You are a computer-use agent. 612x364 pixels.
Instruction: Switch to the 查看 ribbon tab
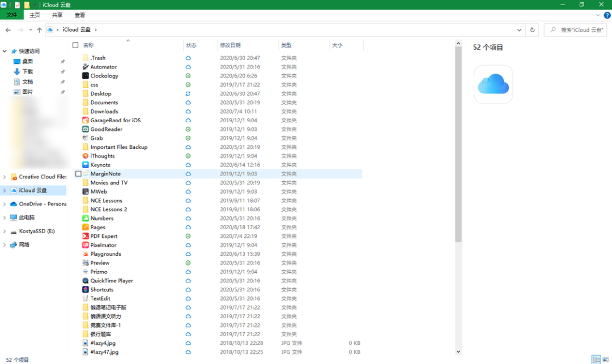[80, 15]
